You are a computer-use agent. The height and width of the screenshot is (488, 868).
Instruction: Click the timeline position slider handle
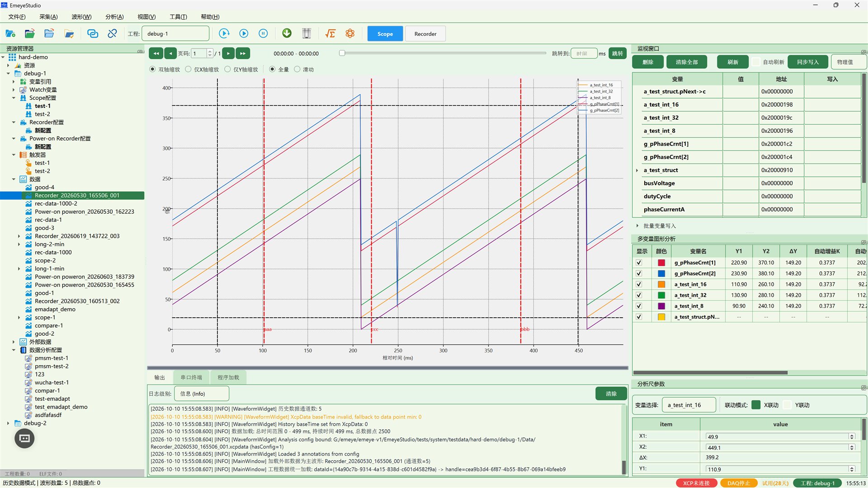click(342, 53)
